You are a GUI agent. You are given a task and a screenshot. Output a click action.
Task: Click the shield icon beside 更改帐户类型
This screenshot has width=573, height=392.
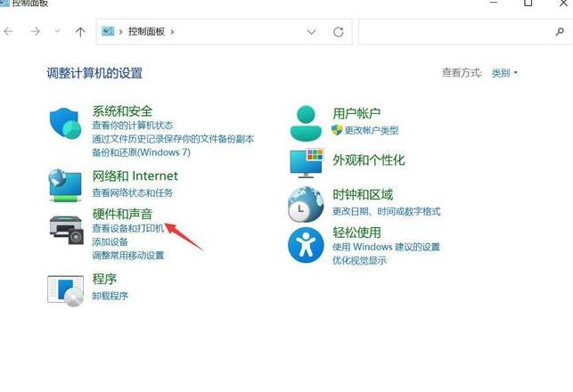tap(337, 130)
